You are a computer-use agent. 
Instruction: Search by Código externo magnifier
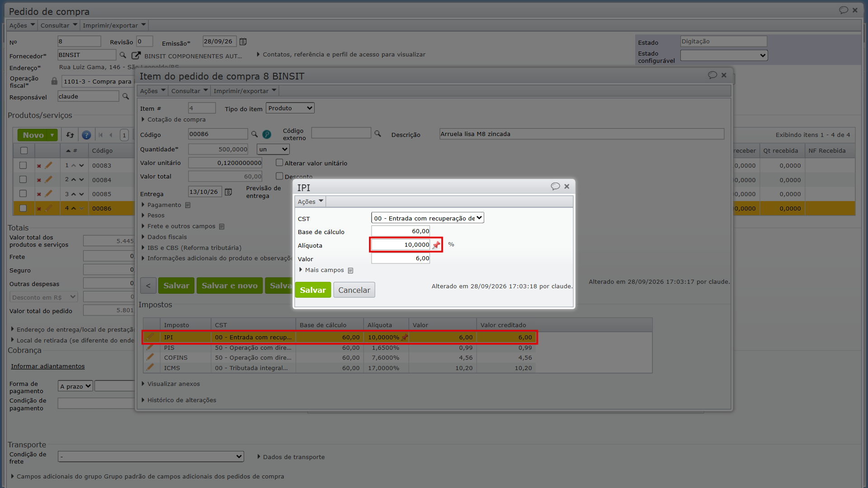pyautogui.click(x=377, y=134)
